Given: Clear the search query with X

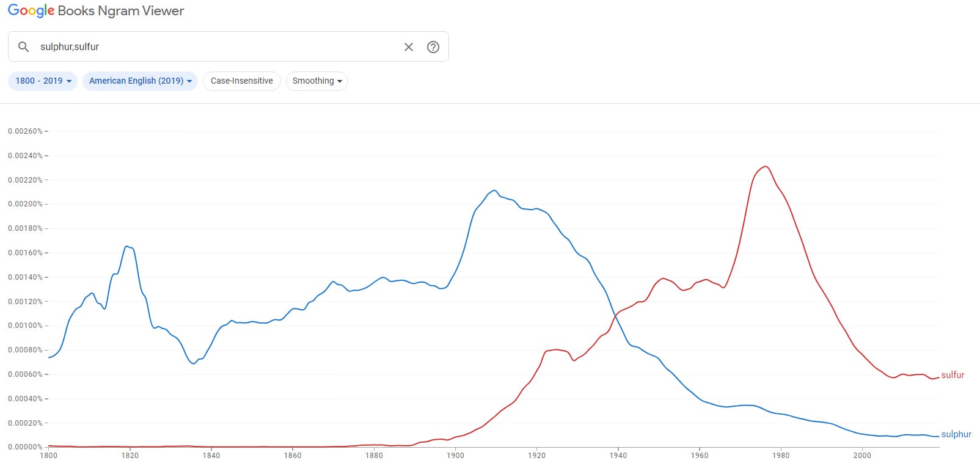Looking at the screenshot, I should [x=409, y=47].
